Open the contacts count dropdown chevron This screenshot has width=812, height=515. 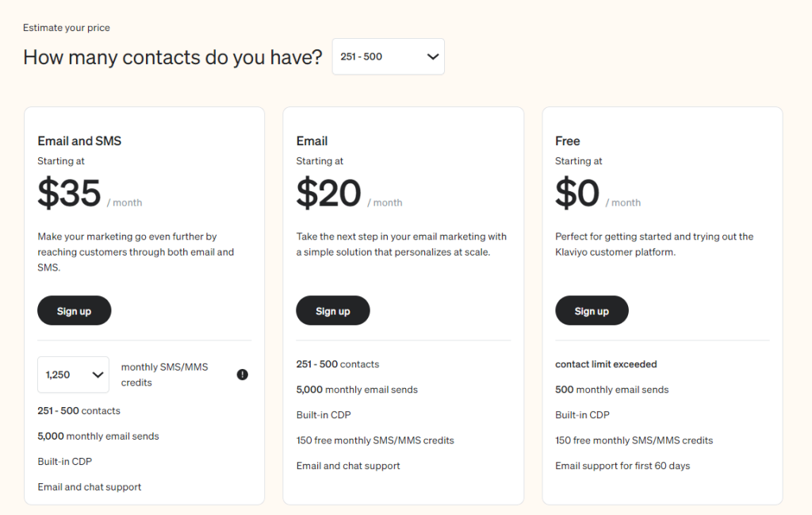(433, 56)
